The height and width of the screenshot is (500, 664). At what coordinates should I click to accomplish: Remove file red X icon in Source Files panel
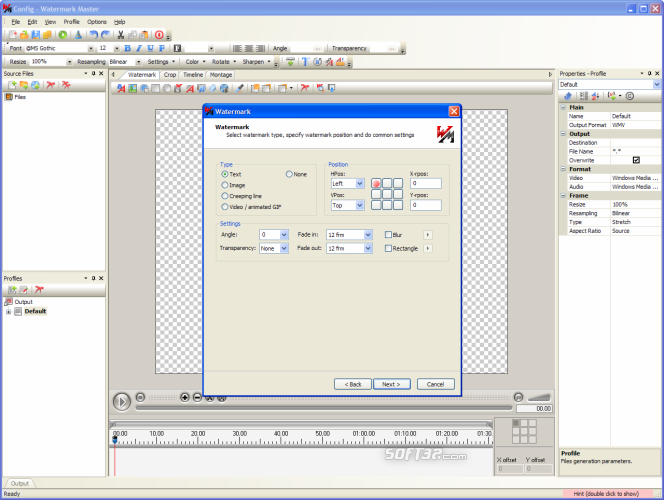50,85
